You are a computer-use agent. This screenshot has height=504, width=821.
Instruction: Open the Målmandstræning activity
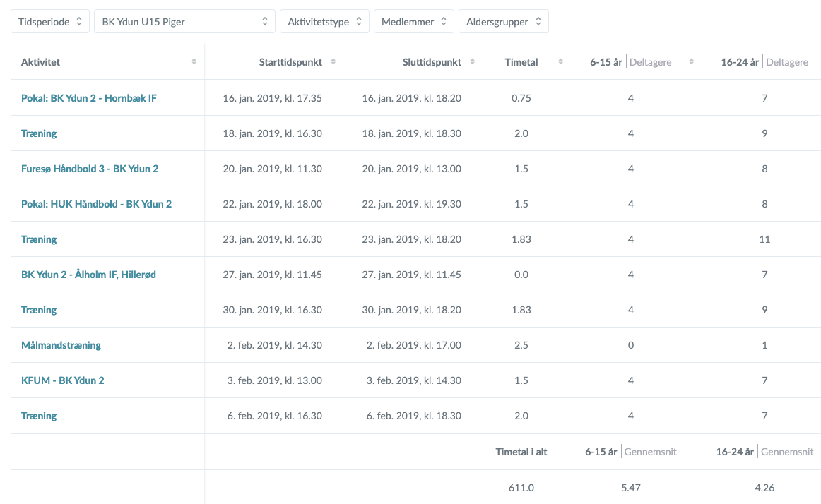(x=61, y=345)
